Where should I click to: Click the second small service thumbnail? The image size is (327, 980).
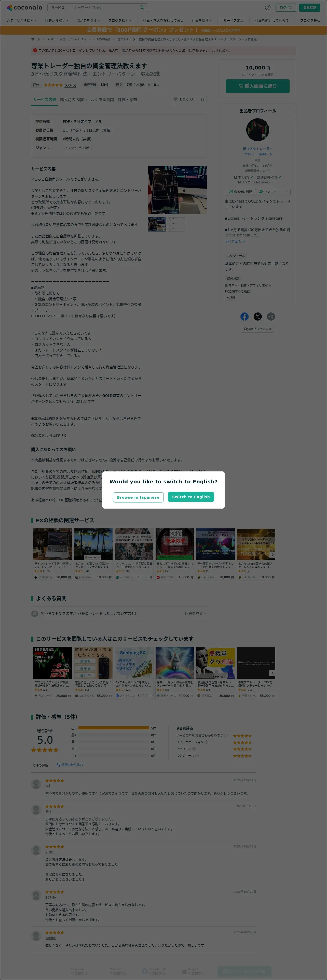(x=176, y=224)
